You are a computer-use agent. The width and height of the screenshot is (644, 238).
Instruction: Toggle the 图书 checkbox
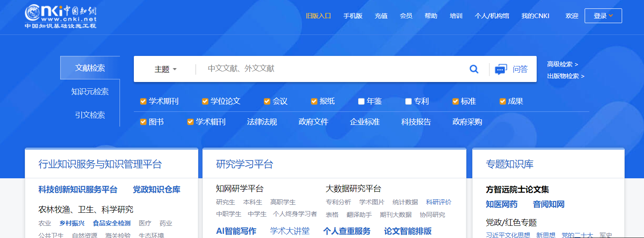pyautogui.click(x=143, y=122)
